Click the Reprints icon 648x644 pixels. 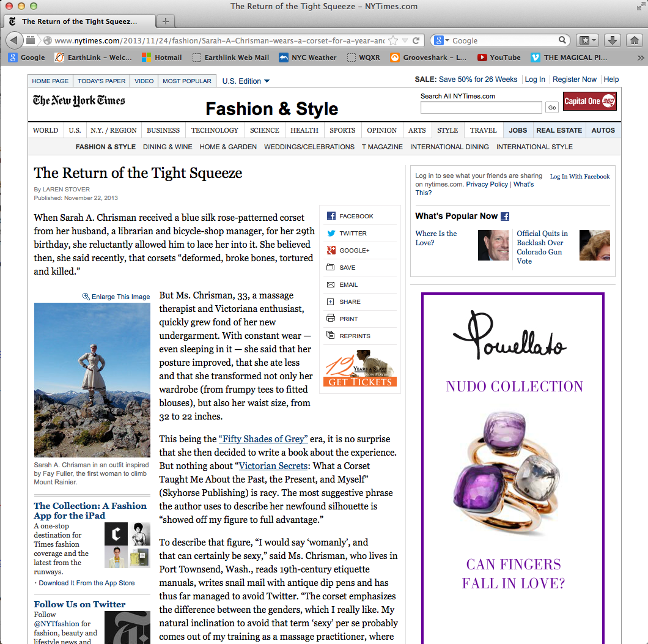[x=331, y=335]
